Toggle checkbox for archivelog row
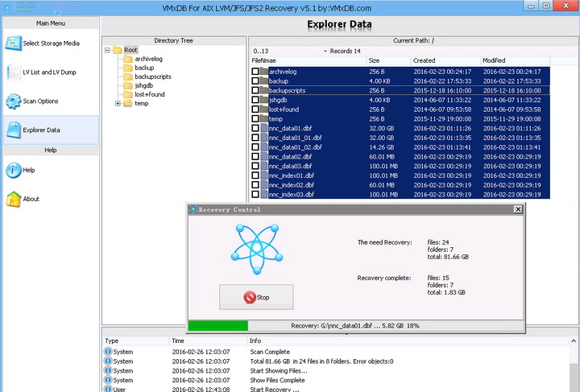 pos(256,72)
